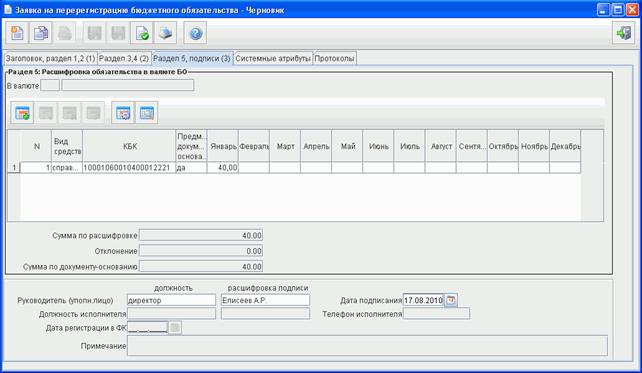The width and height of the screenshot is (642, 373).
Task: Select the Январь cell showing 40,00
Action: (223, 167)
